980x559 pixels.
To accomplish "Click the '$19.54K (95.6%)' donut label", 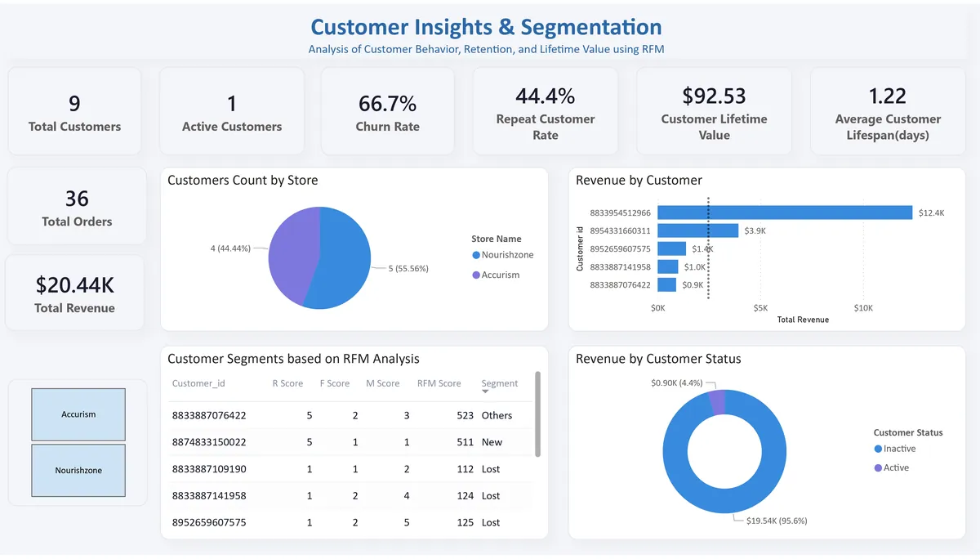I will [x=777, y=521].
